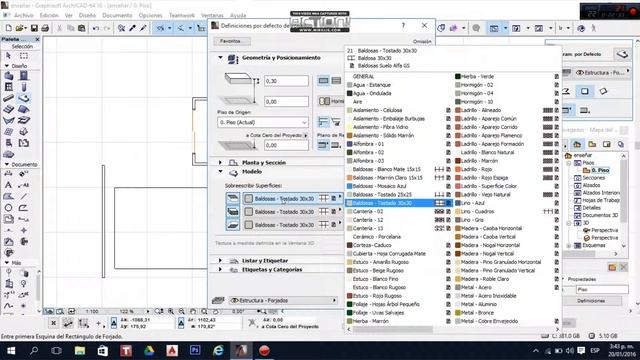Click the side surface override icon
This screenshot has width=640, height=360.
pyautogui.click(x=233, y=211)
